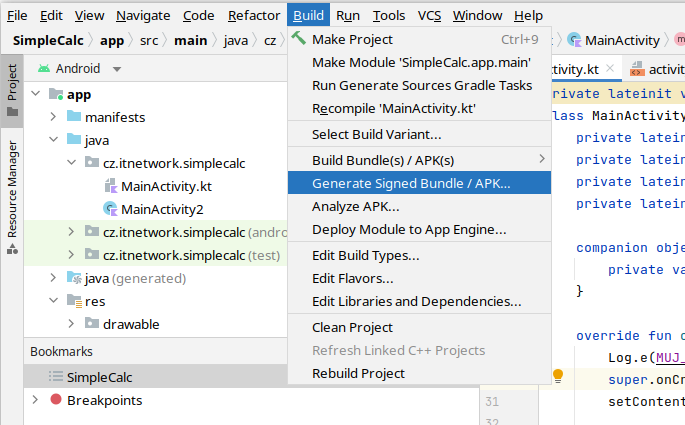Choose Deploy Module to App Engine
Image resolution: width=685 pixels, height=425 pixels.
pyautogui.click(x=419, y=229)
